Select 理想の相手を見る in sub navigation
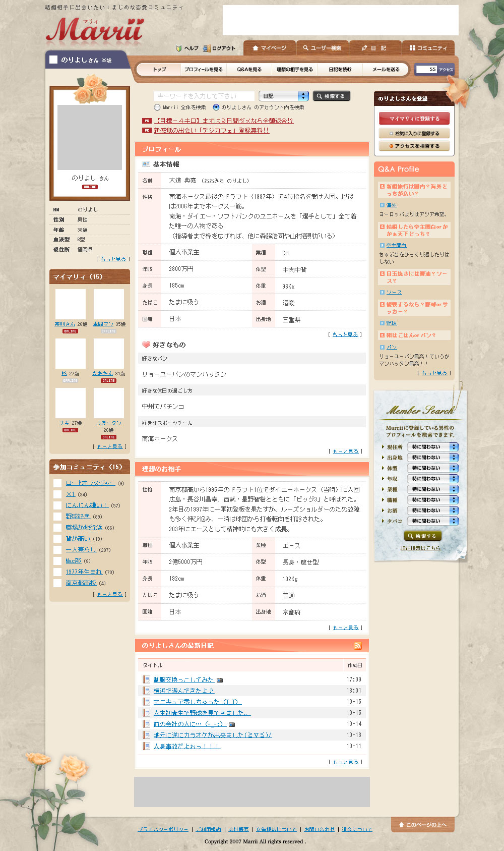Screen dimensions: 504x851 [x=294, y=70]
